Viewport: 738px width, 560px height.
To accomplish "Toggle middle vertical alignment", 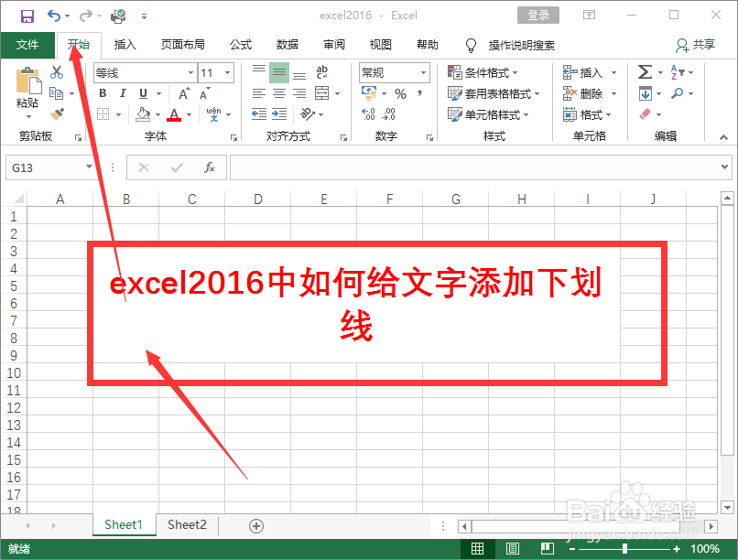I will point(279,72).
